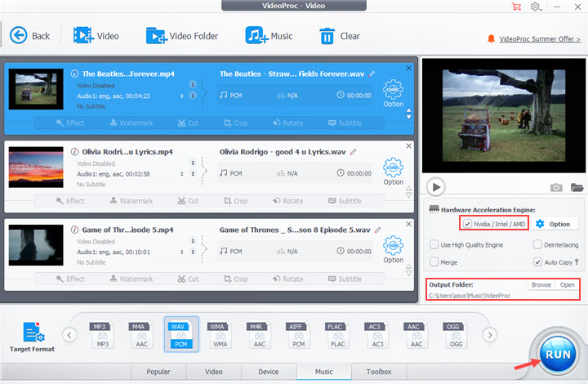Show more formats with right arrow
The width and height of the screenshot is (588, 384).
(x=490, y=335)
